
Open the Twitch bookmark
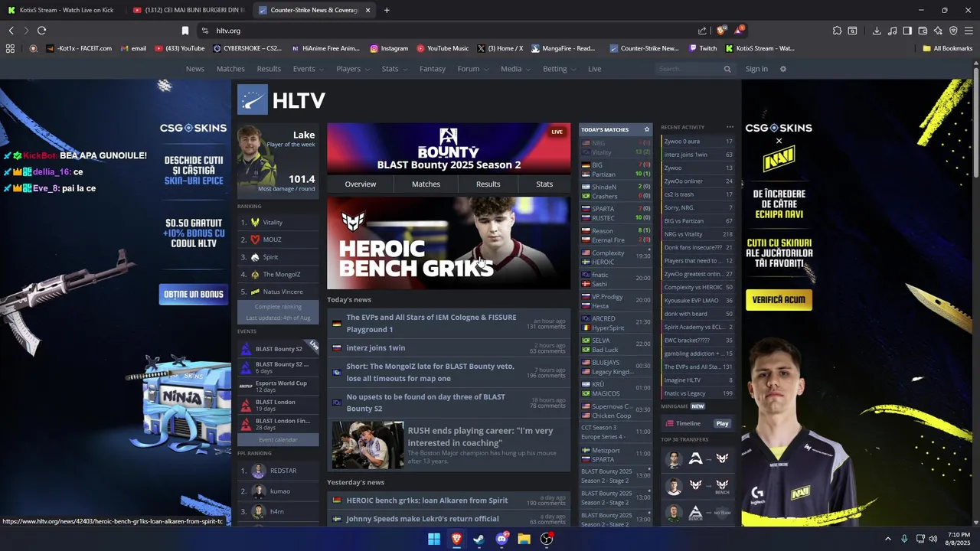click(703, 48)
